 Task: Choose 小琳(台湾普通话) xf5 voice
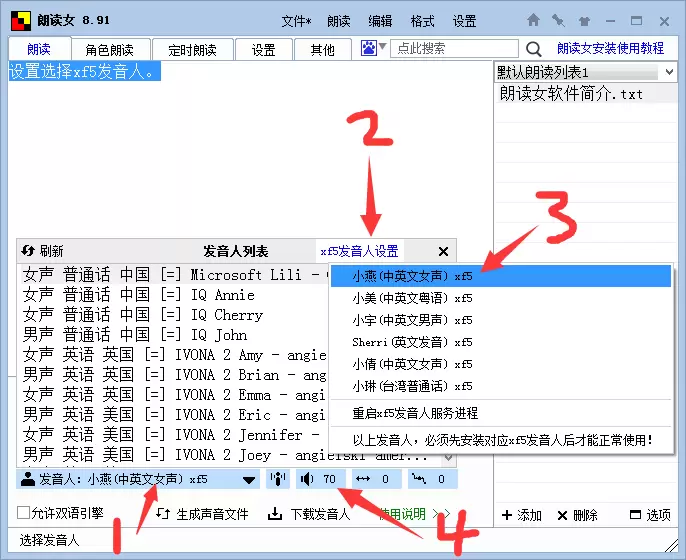coord(500,386)
